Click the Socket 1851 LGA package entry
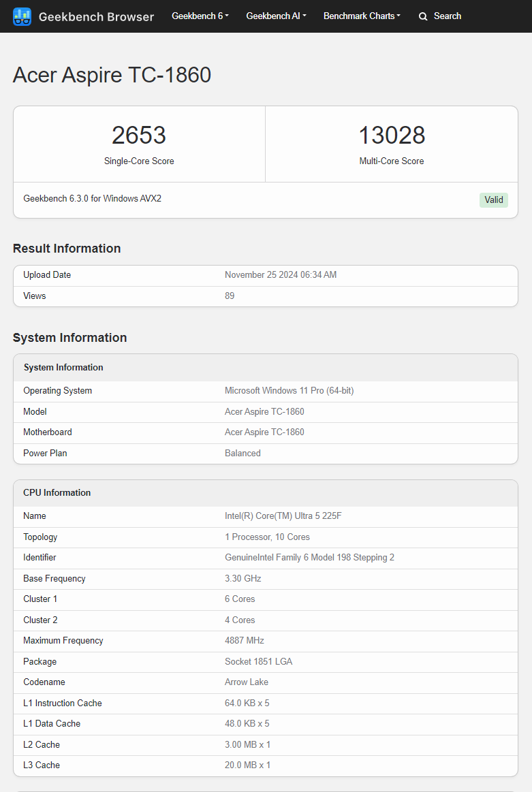Screen dimensions: 532x792 [259, 661]
